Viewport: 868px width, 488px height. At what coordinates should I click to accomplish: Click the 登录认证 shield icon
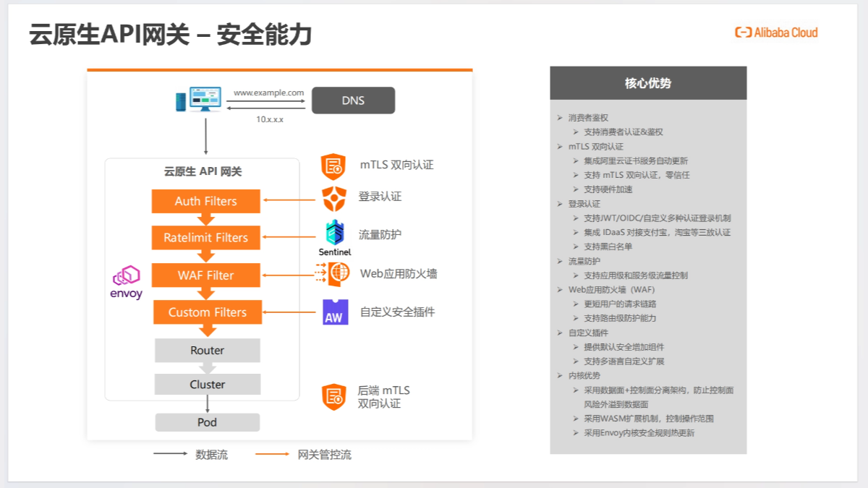tap(333, 197)
